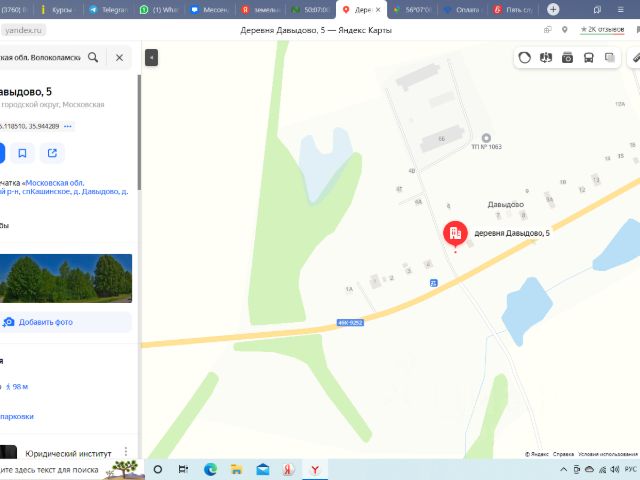Toggle street panoramas layer
Image resolution: width=640 pixels, height=480 pixels.
point(546,58)
